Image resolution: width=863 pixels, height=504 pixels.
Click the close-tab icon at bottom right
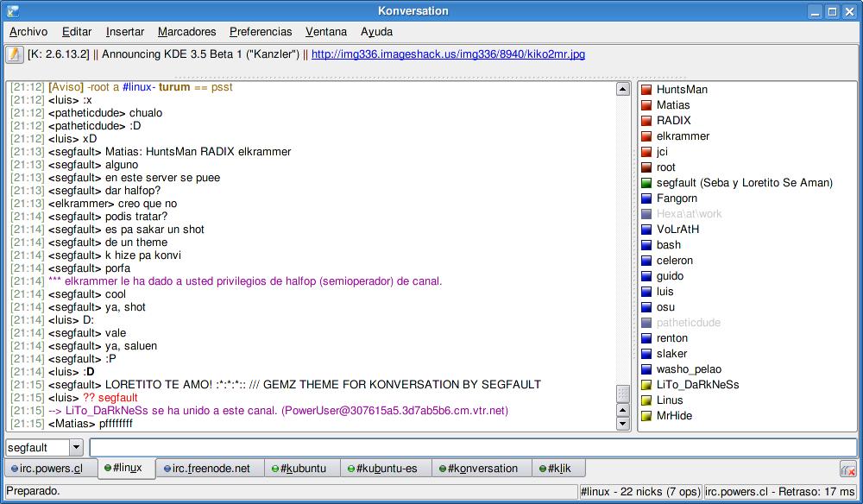pyautogui.click(x=848, y=469)
